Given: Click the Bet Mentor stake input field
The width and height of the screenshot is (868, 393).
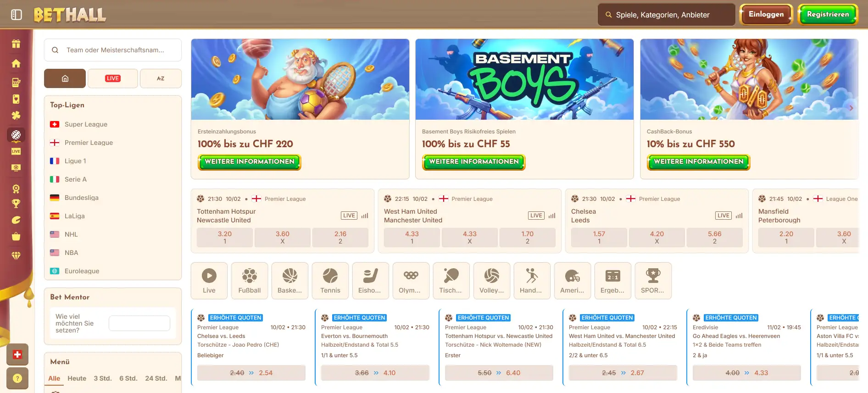Looking at the screenshot, I should click(139, 323).
